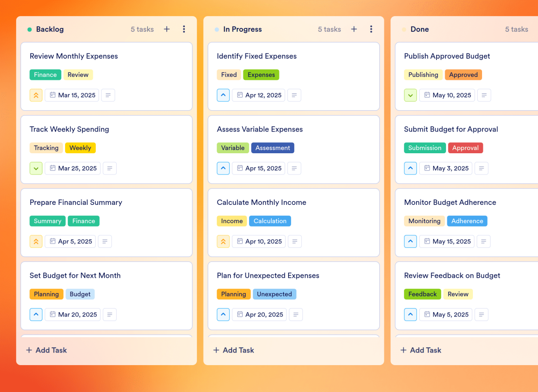Image resolution: width=538 pixels, height=392 pixels.
Task: Click description icon on Publish Approved Budget
Action: coord(484,95)
